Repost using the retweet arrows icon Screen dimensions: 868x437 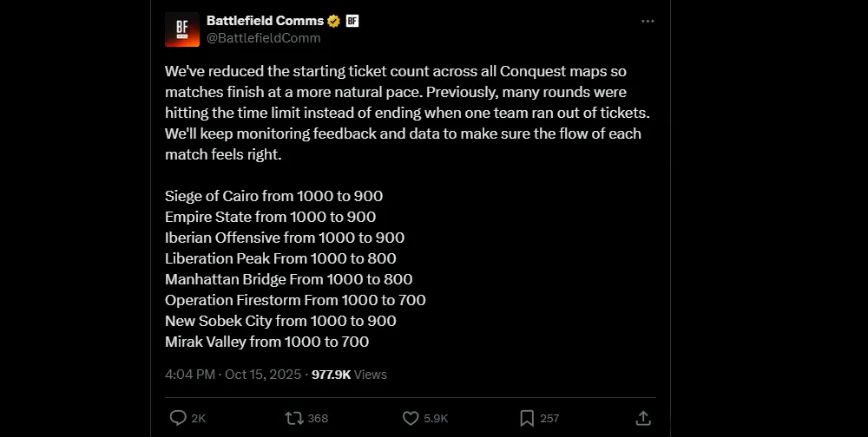[x=294, y=418]
